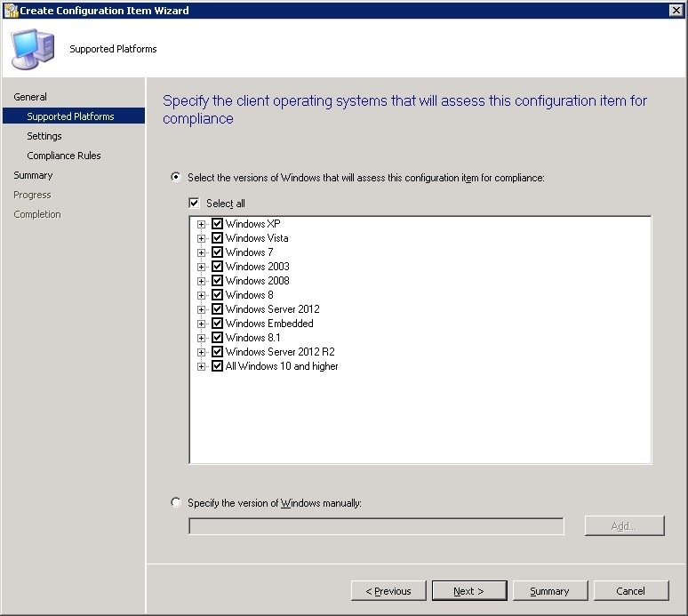Click the wizard title bar icon

coord(11,10)
